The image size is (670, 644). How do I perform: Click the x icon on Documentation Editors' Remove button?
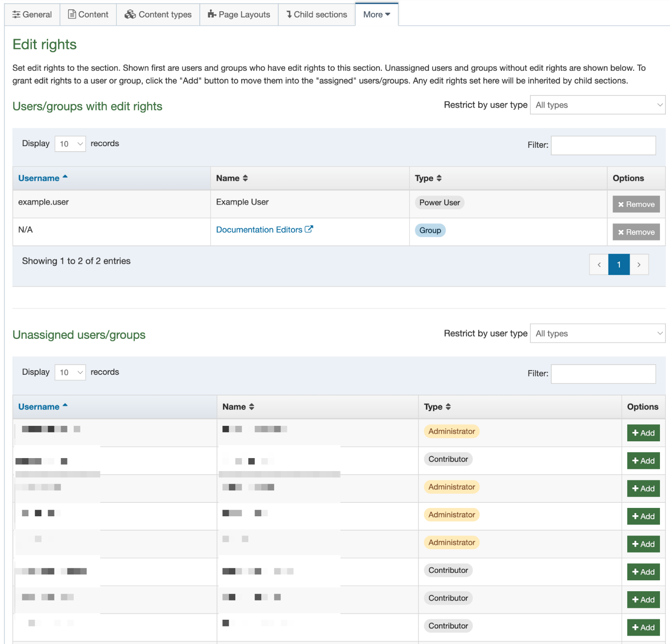point(621,232)
